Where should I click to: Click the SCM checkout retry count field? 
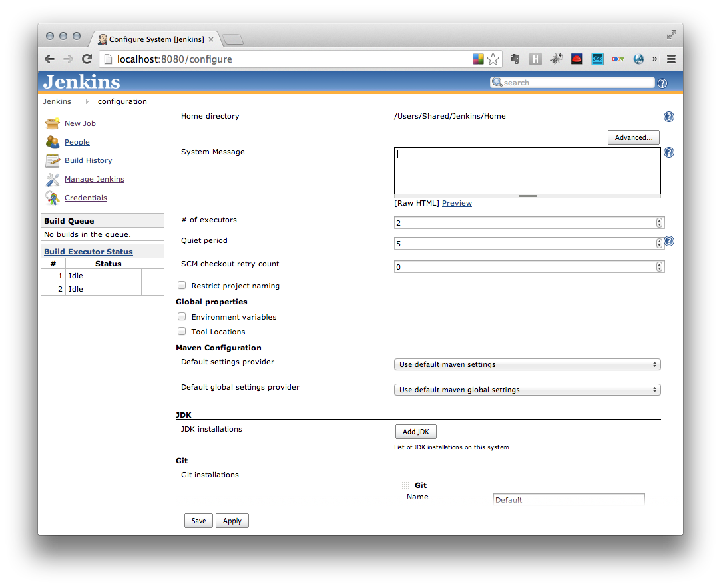[529, 267]
